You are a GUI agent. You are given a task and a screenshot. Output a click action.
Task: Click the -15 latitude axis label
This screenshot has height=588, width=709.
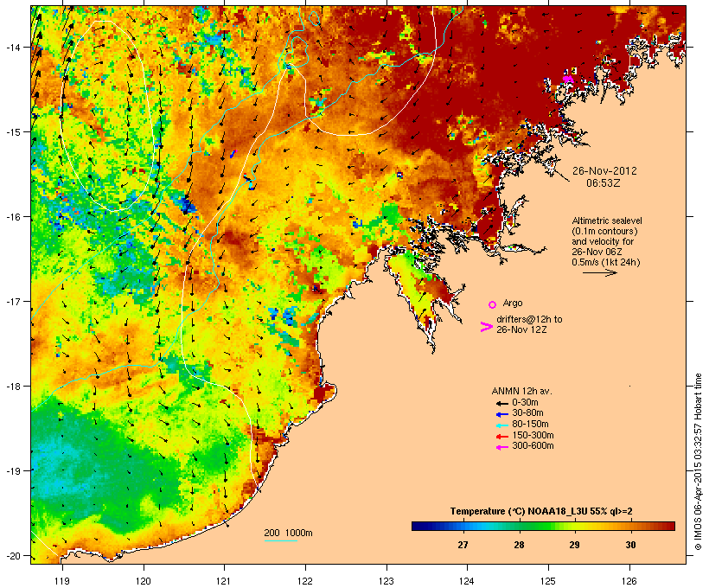[12, 132]
